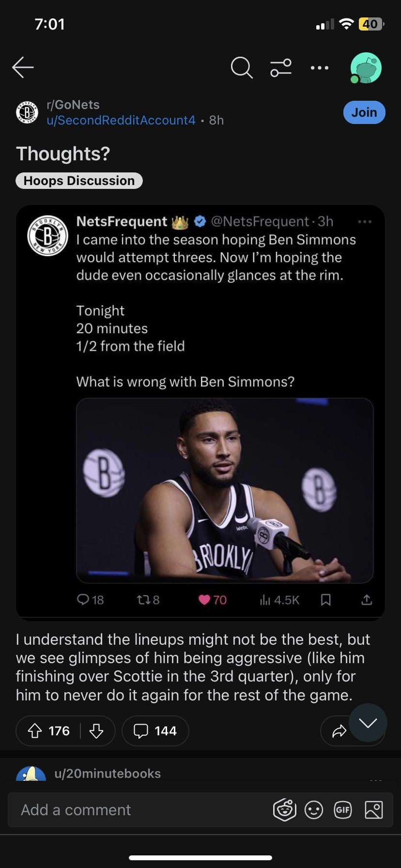Tap the Add a comment field
401x868 pixels.
(x=140, y=810)
